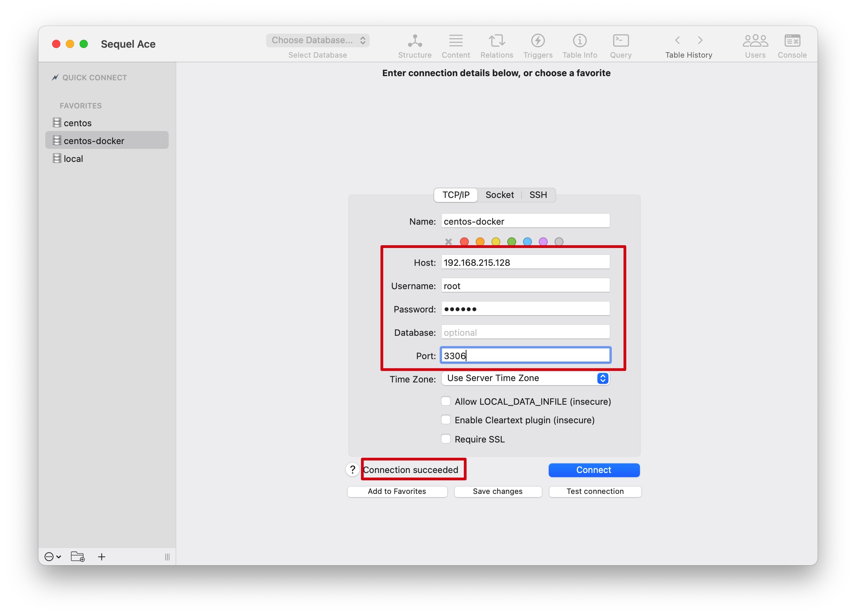This screenshot has width=856, height=616.
Task: Click the Port input field
Action: point(526,356)
